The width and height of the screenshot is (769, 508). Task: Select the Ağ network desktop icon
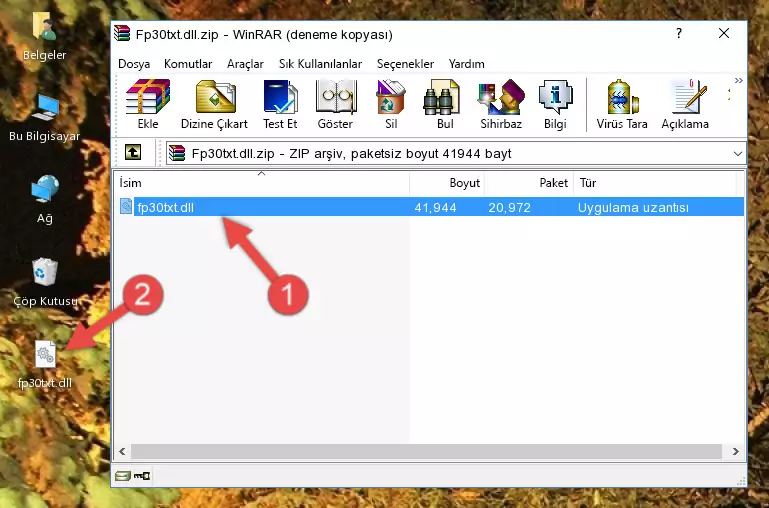tap(44, 200)
